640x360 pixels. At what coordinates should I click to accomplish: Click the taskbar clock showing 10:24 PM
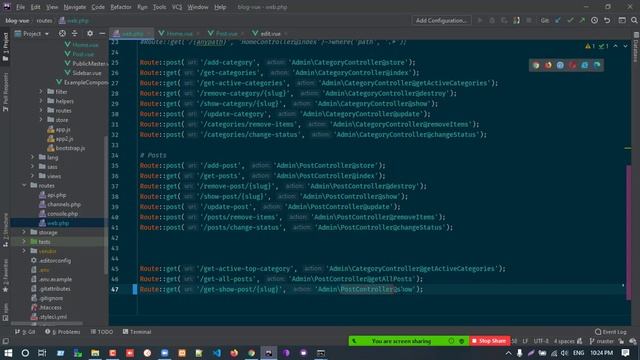coord(601,353)
